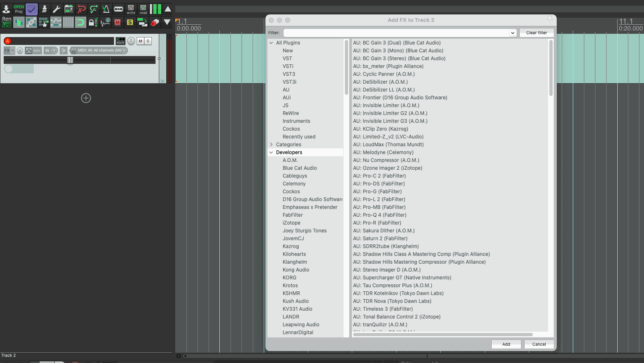644x363 pixels.
Task: Click the padlock locking icon
Action: click(x=93, y=22)
